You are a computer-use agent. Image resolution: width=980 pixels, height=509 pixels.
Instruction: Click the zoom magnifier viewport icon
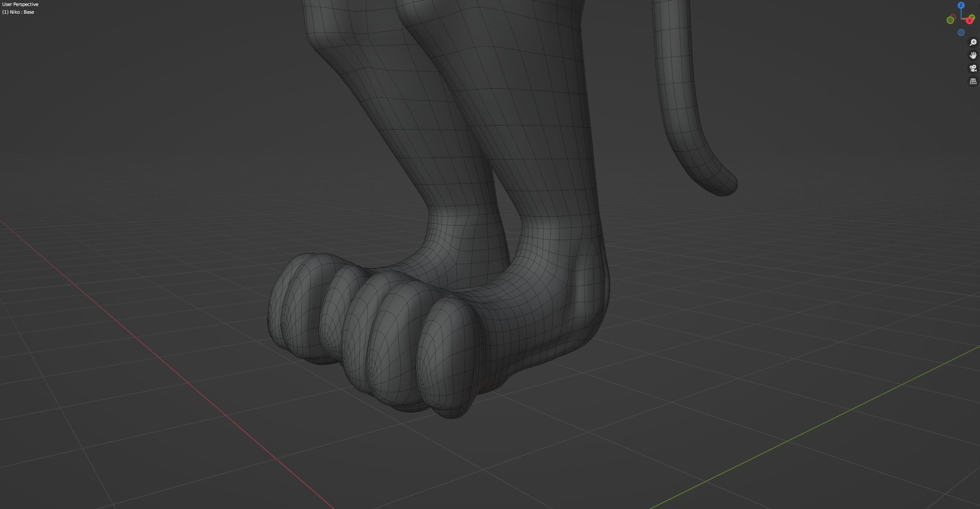(x=973, y=42)
